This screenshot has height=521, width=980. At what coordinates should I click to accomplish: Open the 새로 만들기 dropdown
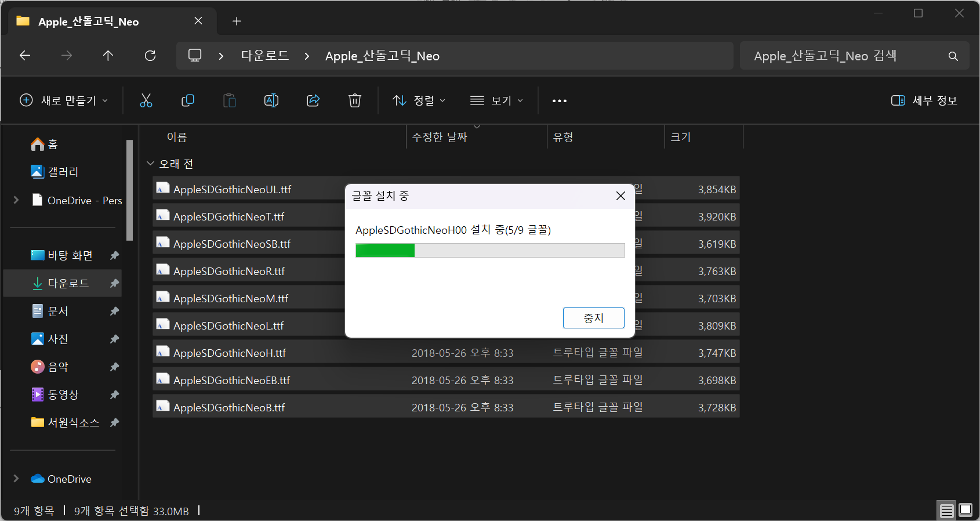pyautogui.click(x=64, y=100)
